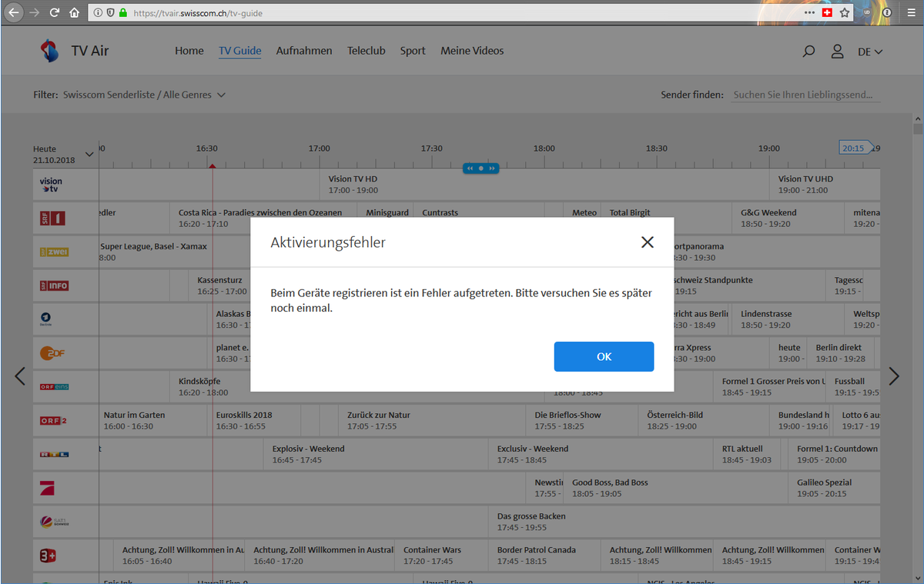Open the site information icon in address bar
Viewport: 924px width, 584px height.
[x=97, y=12]
